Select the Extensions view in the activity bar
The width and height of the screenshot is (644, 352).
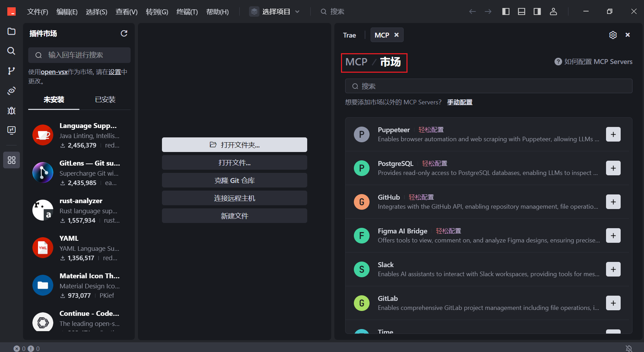(x=11, y=160)
